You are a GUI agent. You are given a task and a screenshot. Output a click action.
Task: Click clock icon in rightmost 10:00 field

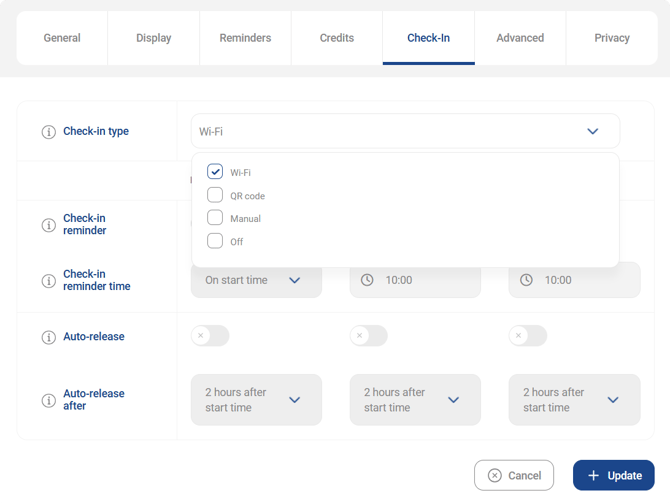point(526,280)
